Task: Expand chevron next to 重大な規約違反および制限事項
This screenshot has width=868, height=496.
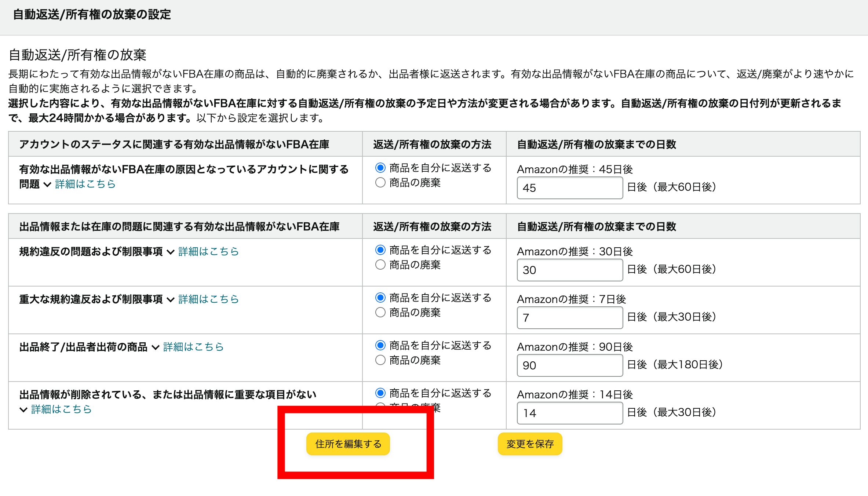Action: 170,300
